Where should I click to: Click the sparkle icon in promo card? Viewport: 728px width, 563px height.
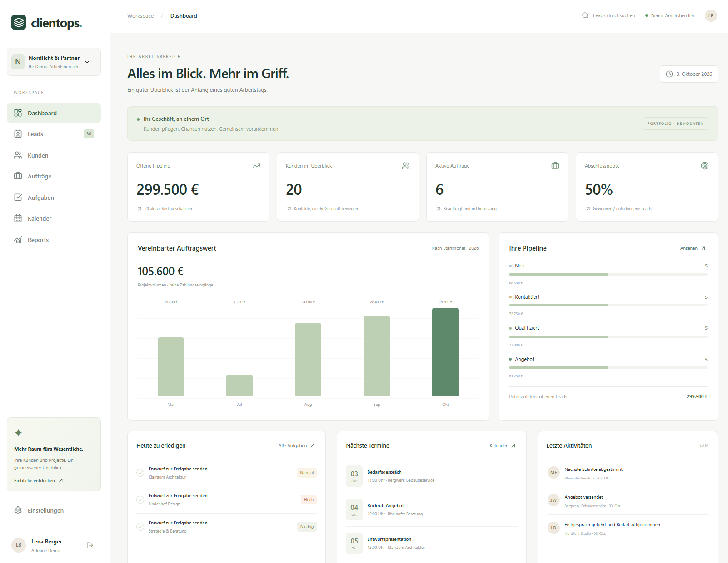(18, 433)
